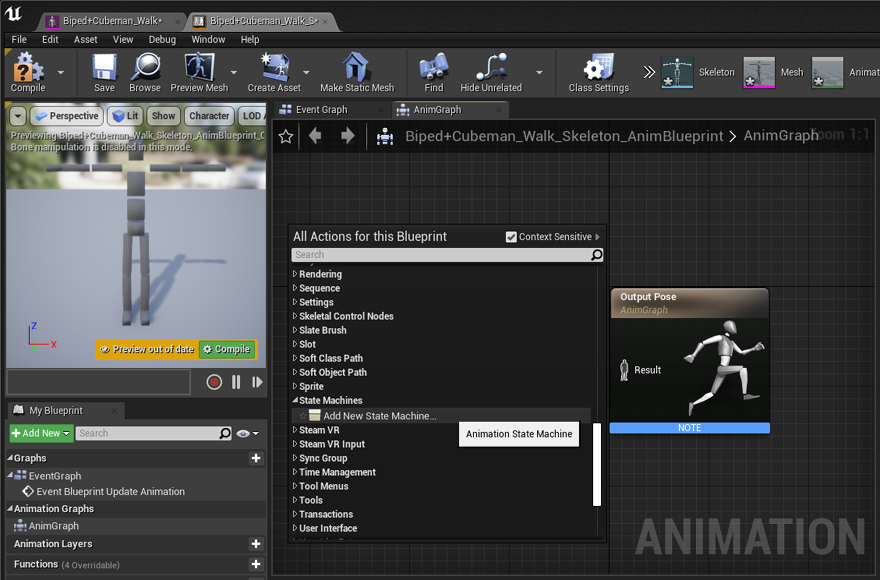Open the viewport options dropdown arrow
Viewport: 880px width, 580px height.
pyautogui.click(x=18, y=116)
